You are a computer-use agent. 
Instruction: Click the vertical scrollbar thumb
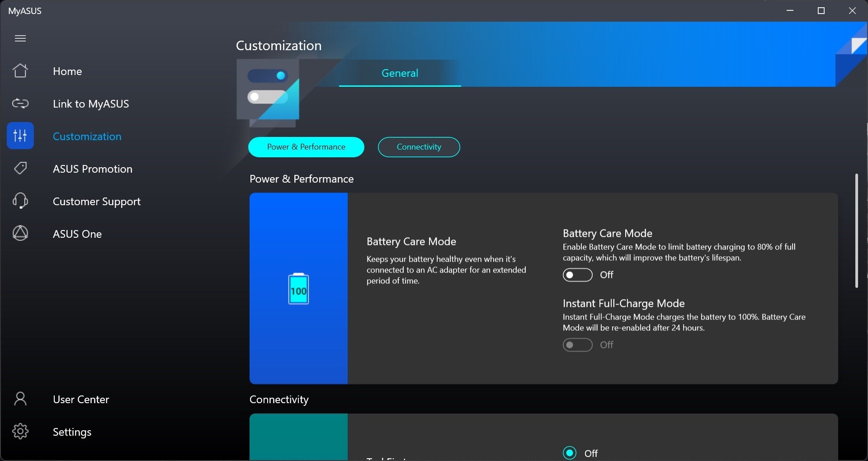(x=856, y=230)
